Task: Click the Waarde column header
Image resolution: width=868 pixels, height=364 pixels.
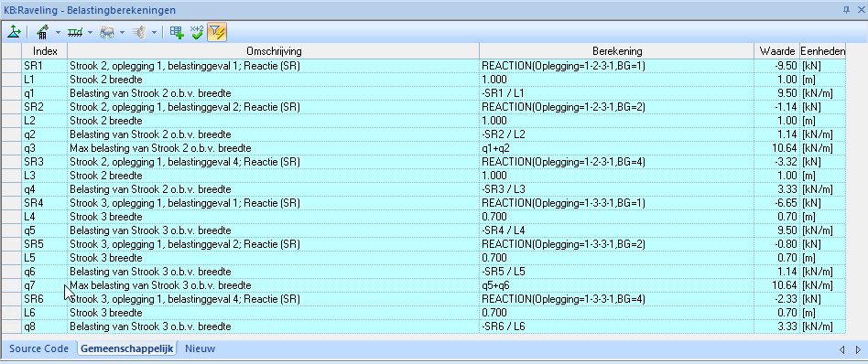Action: (776, 51)
